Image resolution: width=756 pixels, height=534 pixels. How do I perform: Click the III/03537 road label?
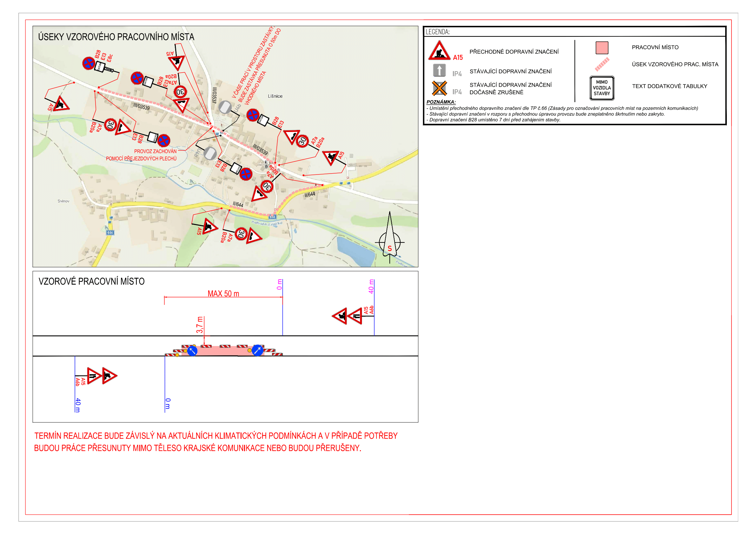214,95
